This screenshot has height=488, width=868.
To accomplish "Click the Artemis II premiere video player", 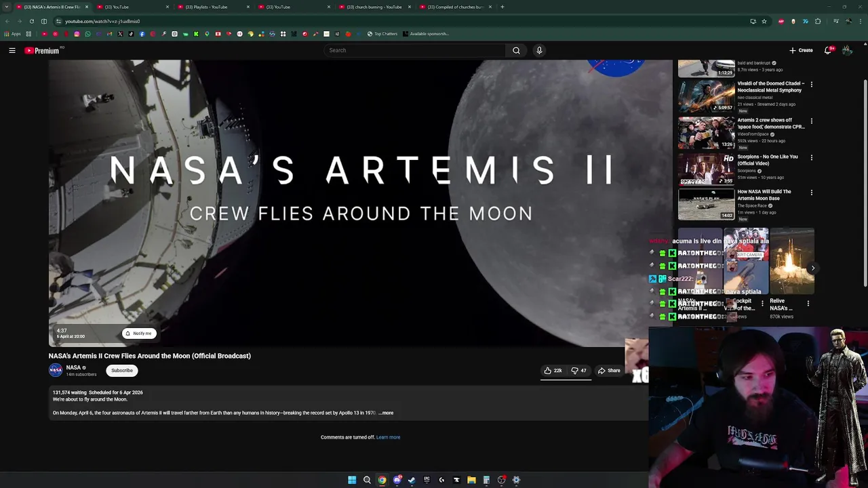I will [x=360, y=203].
